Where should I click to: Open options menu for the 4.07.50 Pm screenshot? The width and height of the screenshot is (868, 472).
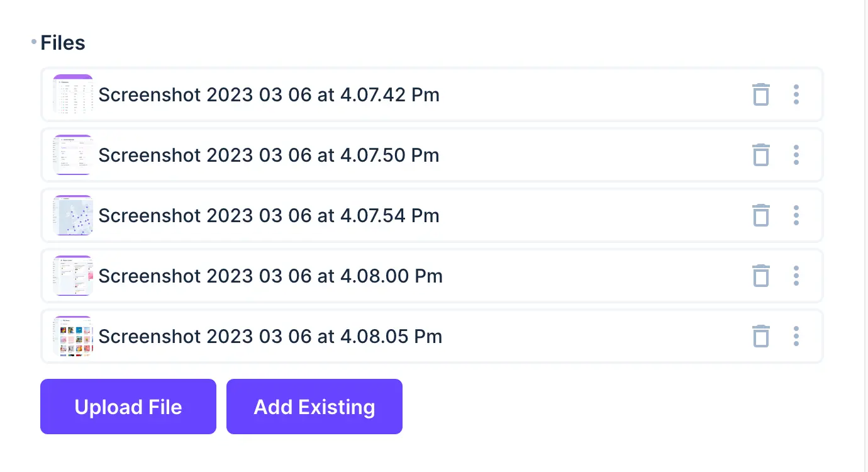point(796,155)
